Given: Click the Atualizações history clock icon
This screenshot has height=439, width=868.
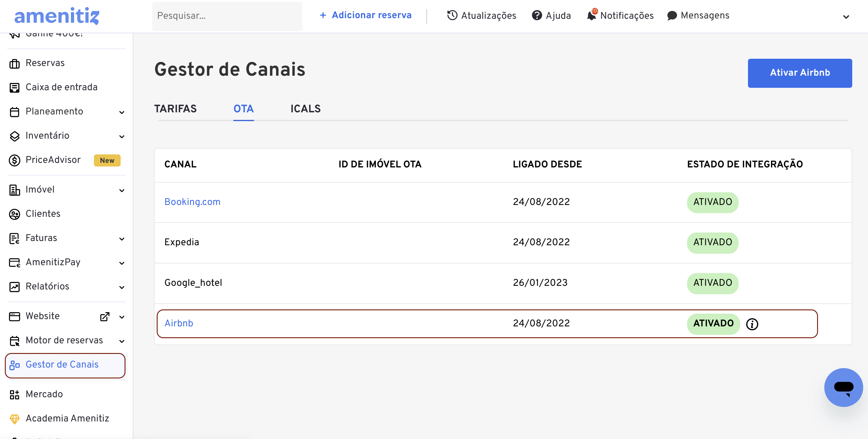Looking at the screenshot, I should [x=452, y=15].
